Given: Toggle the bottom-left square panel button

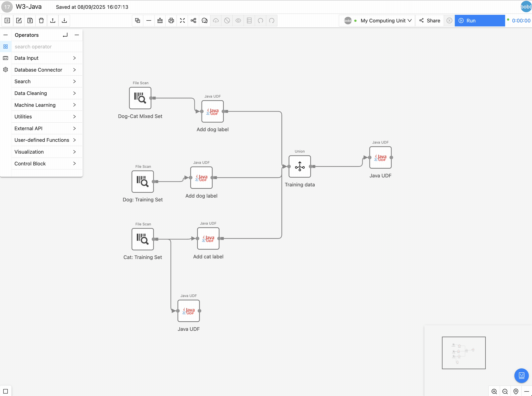Looking at the screenshot, I should click(x=6, y=391).
